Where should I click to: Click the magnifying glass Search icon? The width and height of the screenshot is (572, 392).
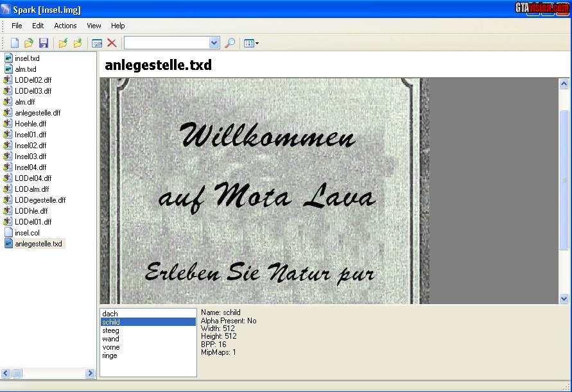pyautogui.click(x=230, y=43)
